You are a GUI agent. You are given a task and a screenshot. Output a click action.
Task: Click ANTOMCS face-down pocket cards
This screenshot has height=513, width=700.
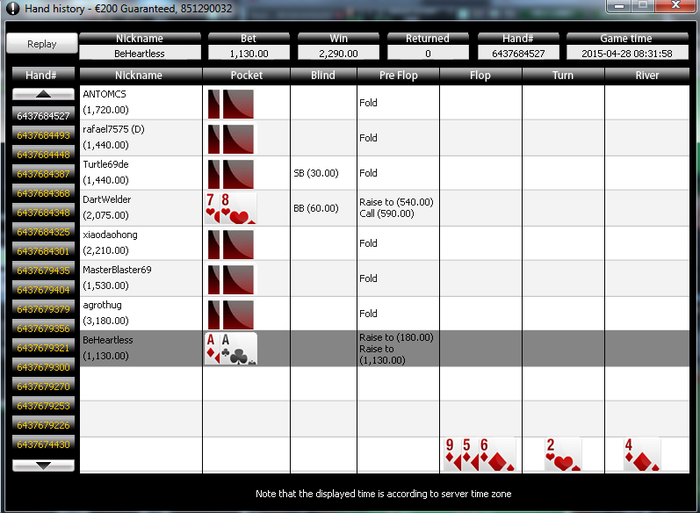pos(231,104)
